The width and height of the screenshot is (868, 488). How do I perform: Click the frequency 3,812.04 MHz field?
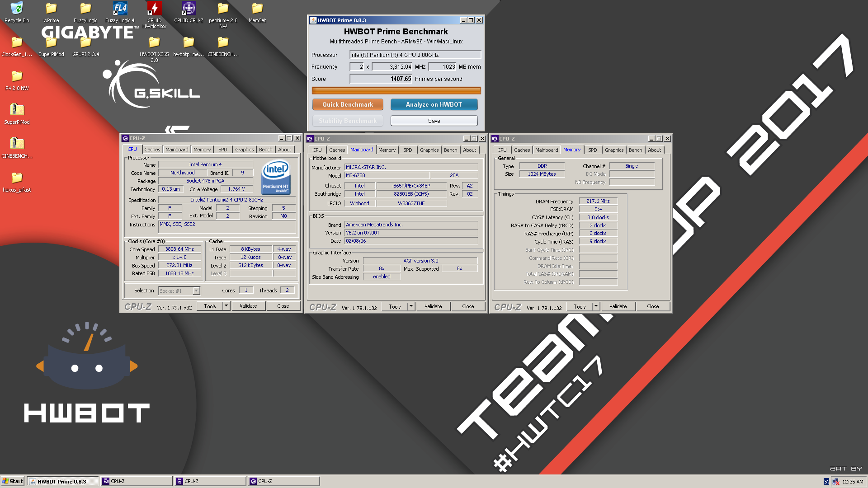point(392,66)
